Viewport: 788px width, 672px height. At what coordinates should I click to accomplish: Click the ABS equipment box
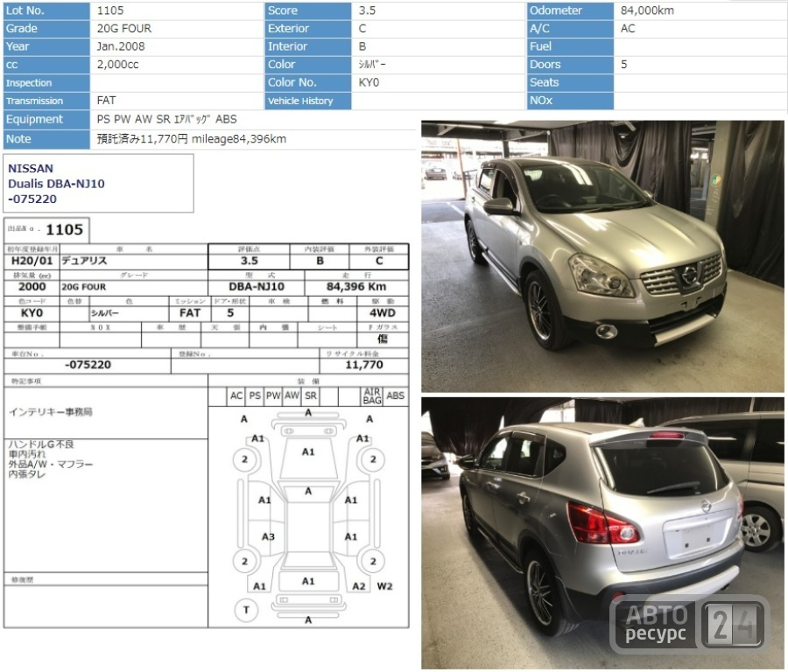[x=396, y=395]
